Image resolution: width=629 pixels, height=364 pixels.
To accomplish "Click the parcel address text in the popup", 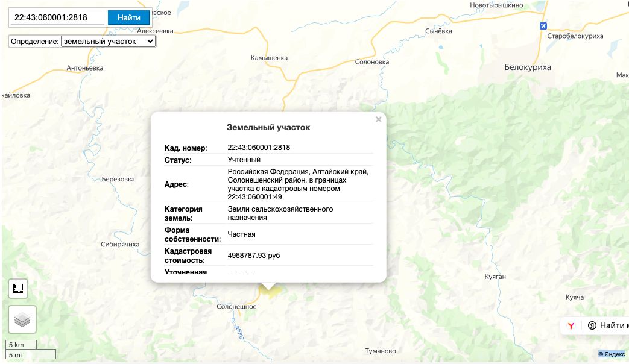I will point(298,184).
